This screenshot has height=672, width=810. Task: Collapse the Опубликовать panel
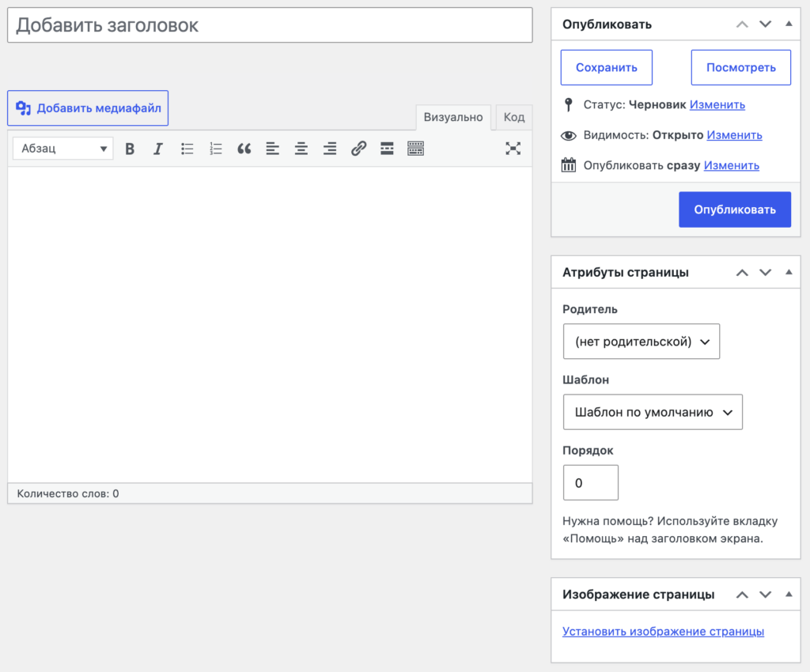(789, 24)
